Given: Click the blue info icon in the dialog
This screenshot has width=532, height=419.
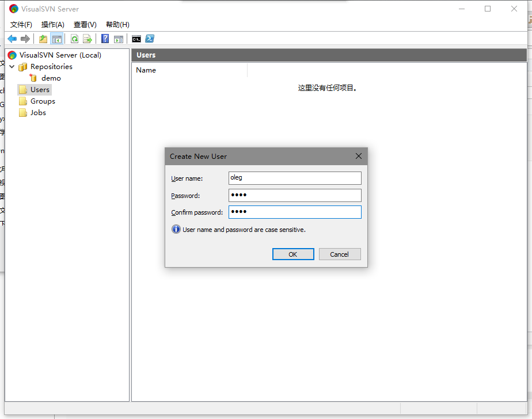Looking at the screenshot, I should [x=176, y=229].
